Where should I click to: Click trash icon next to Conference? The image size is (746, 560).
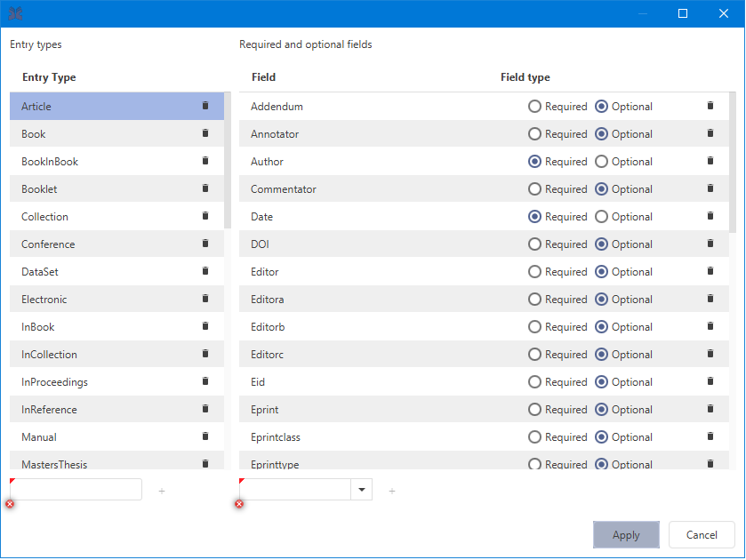point(205,244)
